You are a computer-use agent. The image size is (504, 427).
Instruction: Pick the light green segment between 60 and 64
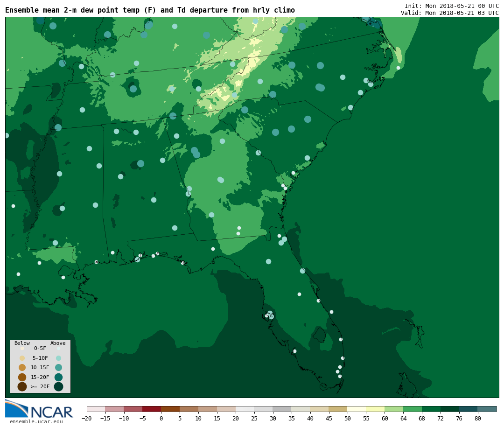(394, 409)
